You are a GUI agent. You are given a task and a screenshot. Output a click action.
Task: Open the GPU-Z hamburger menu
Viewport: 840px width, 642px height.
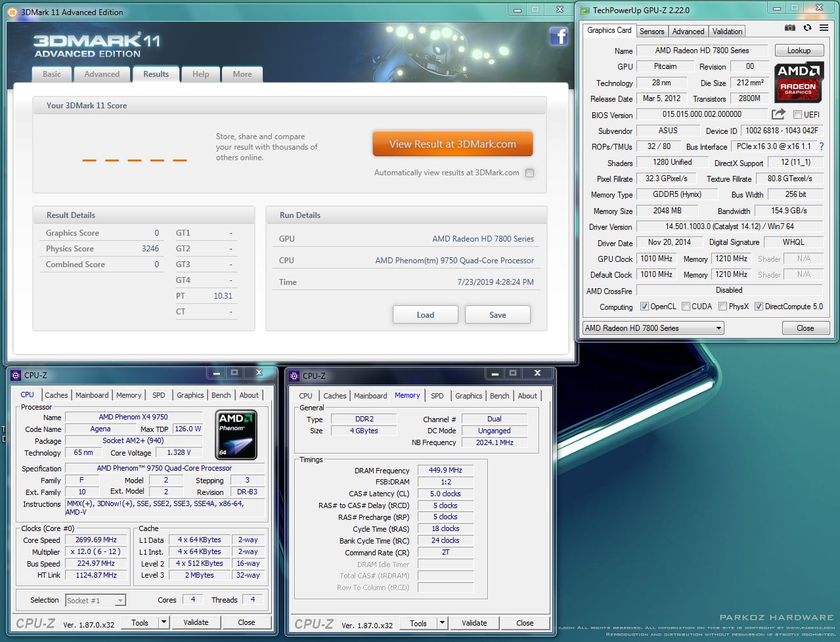tap(824, 28)
